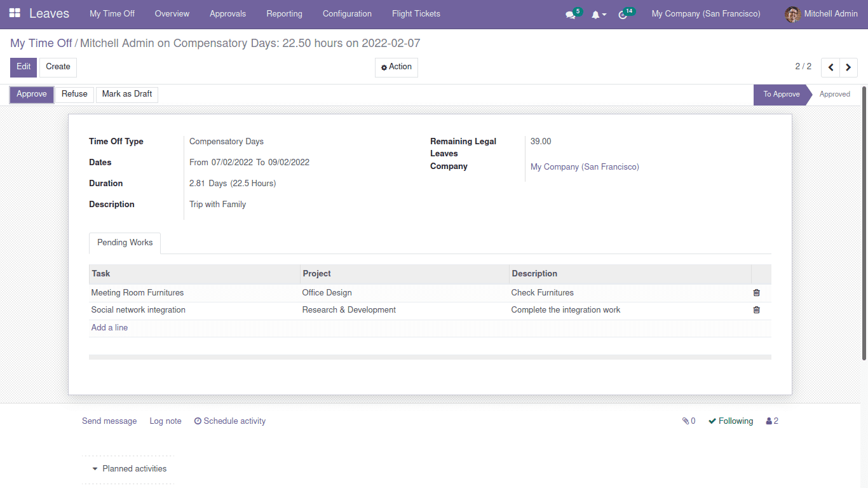Click the followers count icon
The image size is (868, 488).
coord(771,421)
